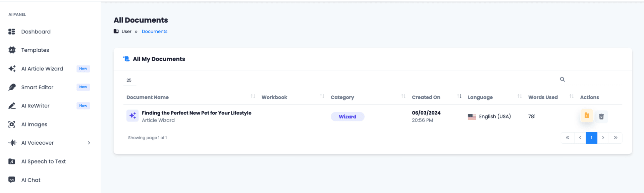Open the 25 rows-per-page dropdown
The image size is (644, 193).
point(129,80)
